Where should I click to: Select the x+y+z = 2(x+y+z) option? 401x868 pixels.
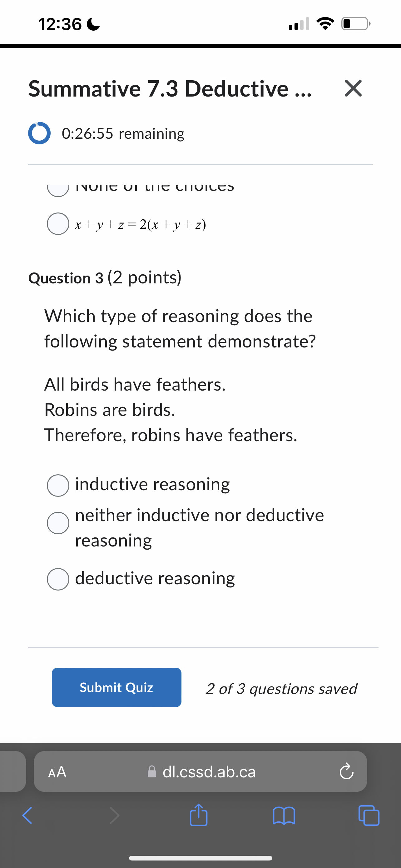click(57, 223)
